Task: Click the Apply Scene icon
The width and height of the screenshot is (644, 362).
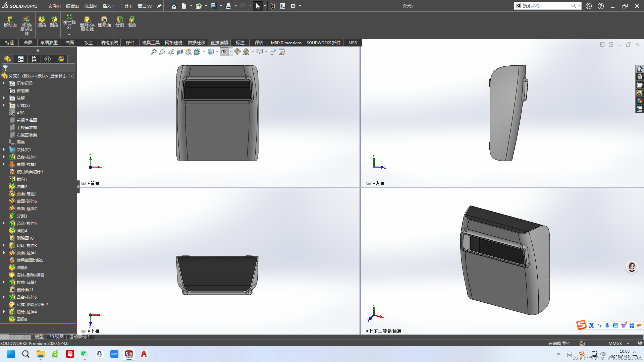Action: pyautogui.click(x=246, y=52)
